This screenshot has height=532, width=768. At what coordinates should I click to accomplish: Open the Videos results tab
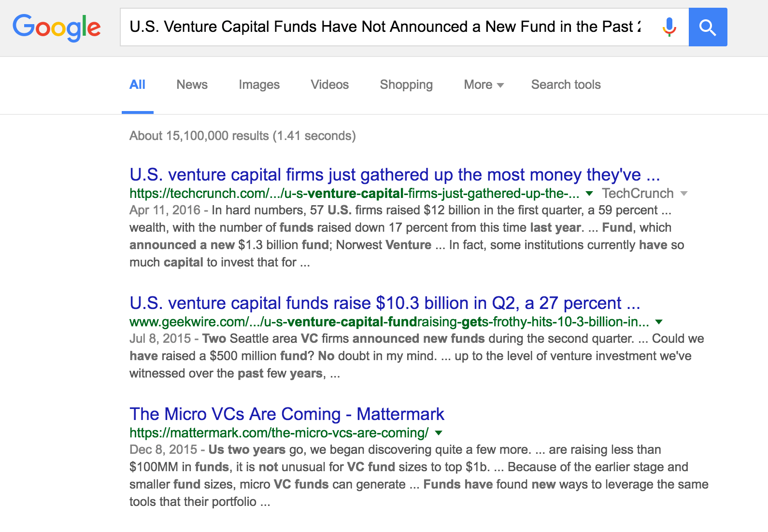coord(329,84)
